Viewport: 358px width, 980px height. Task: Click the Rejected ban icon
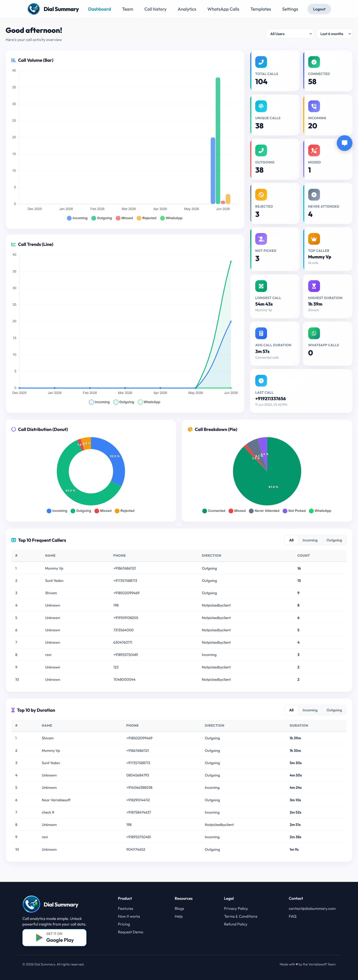(x=261, y=195)
